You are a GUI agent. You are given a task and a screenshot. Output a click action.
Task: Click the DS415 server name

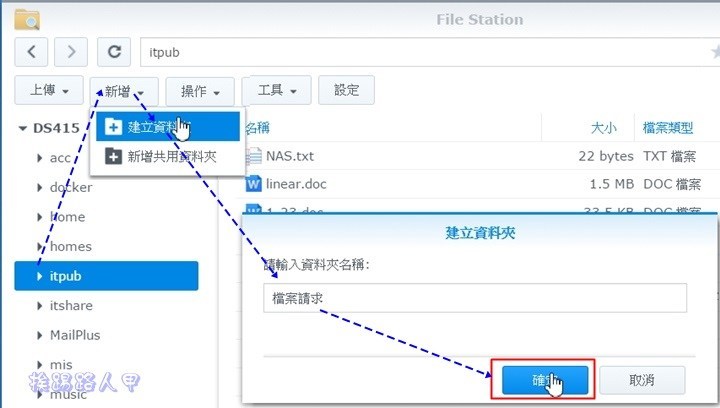(x=56, y=128)
